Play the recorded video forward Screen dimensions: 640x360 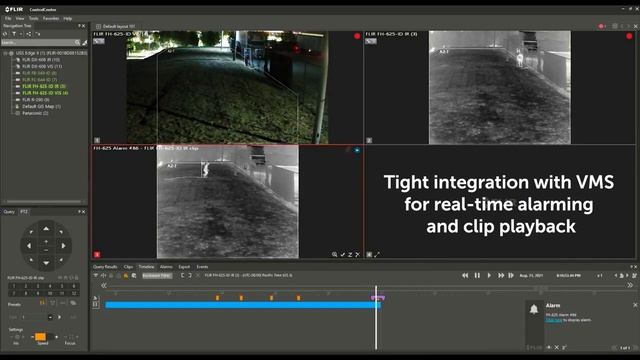coord(489,276)
